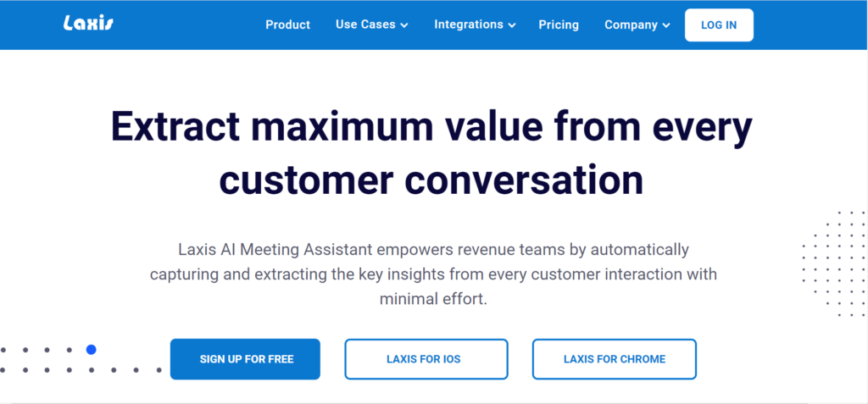The height and width of the screenshot is (404, 868).
Task: Go to the Pricing page link
Action: [x=559, y=25]
